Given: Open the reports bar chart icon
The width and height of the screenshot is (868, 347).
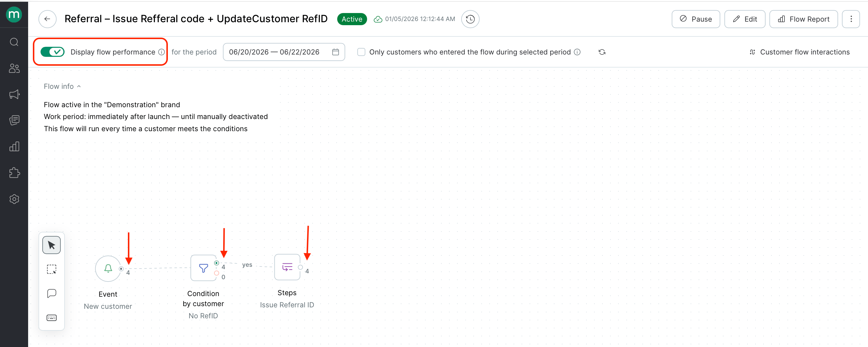Looking at the screenshot, I should click(x=14, y=147).
